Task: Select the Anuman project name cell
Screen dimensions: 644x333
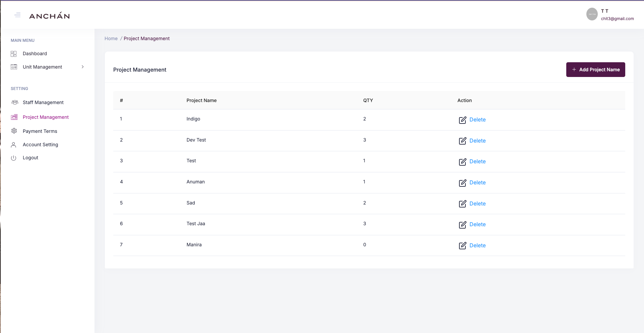Action: (x=195, y=182)
